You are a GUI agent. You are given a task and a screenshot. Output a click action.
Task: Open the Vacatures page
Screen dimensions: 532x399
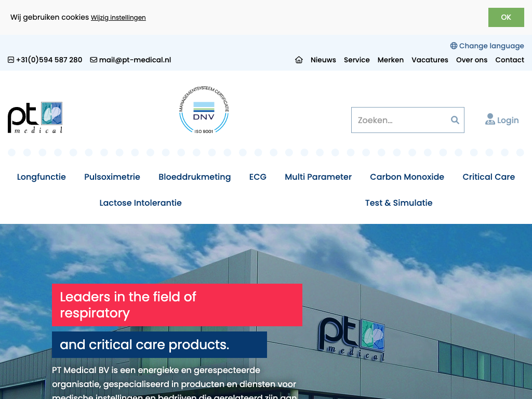[x=430, y=60]
